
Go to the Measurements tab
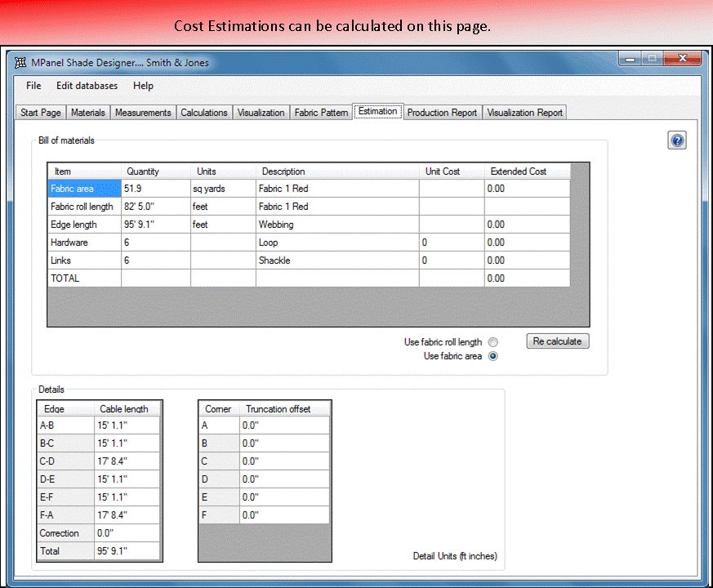143,113
